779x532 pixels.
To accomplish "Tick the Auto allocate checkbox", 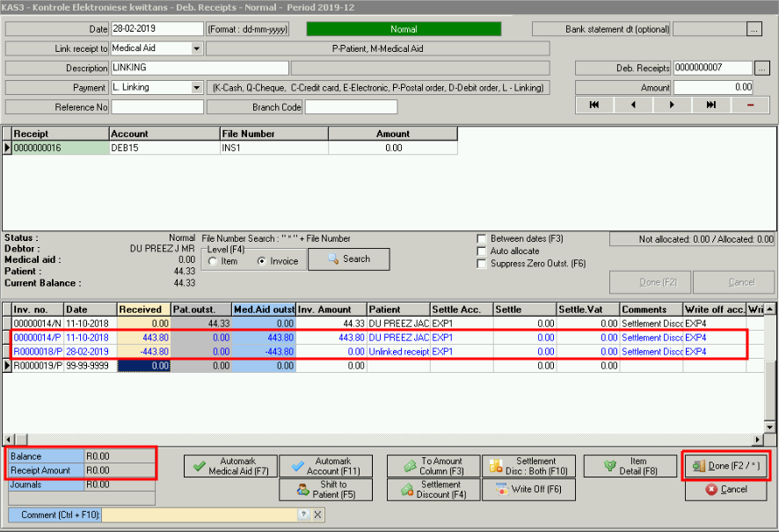I will [482, 251].
